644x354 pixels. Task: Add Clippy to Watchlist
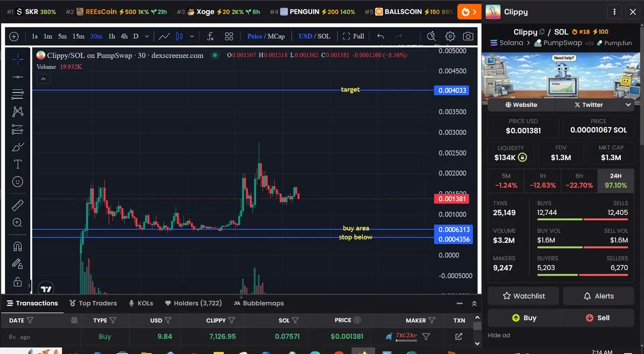coord(523,296)
